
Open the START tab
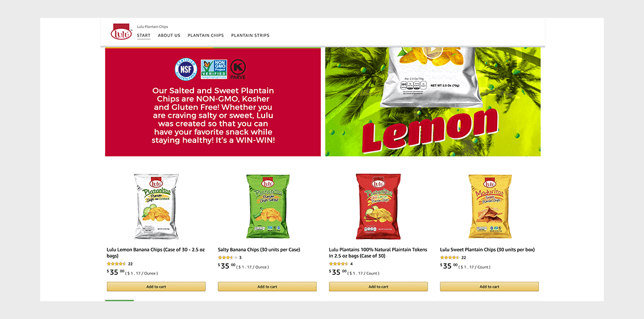(x=143, y=36)
